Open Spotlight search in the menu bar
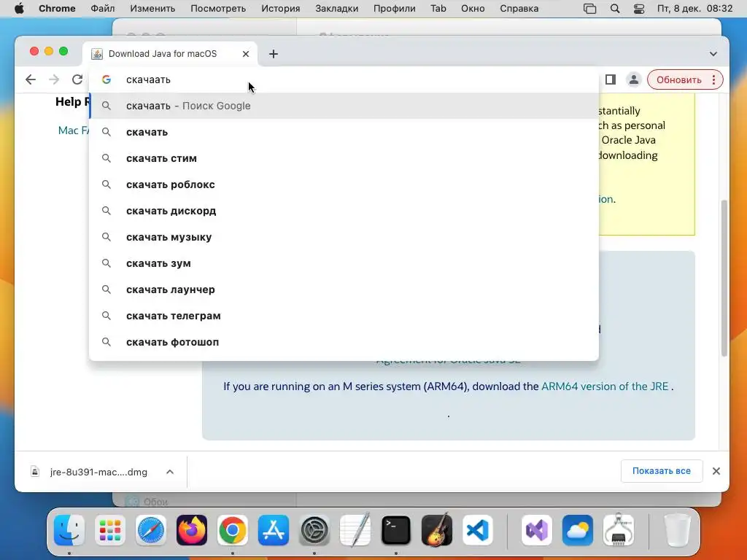 click(x=615, y=9)
